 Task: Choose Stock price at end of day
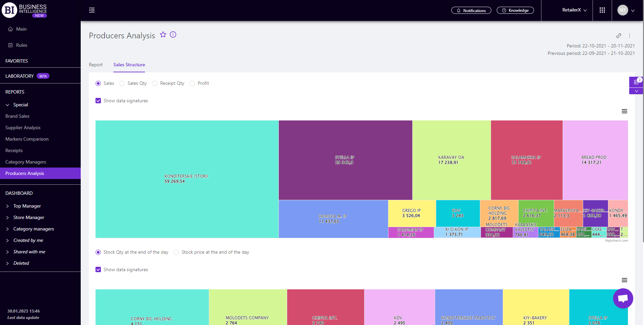tap(176, 252)
